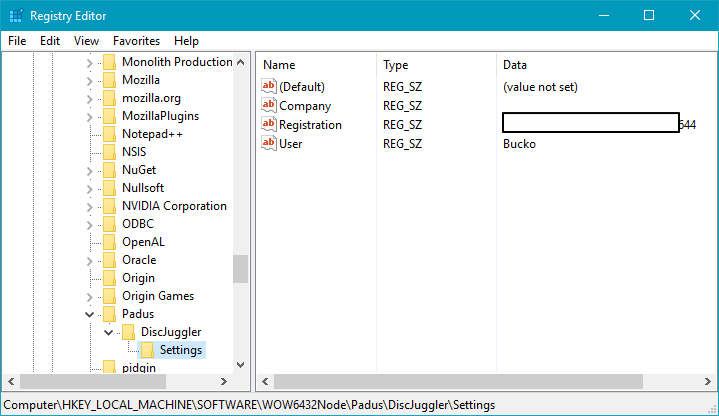
Task: Click the folder icon next to NuGet
Action: (110, 170)
